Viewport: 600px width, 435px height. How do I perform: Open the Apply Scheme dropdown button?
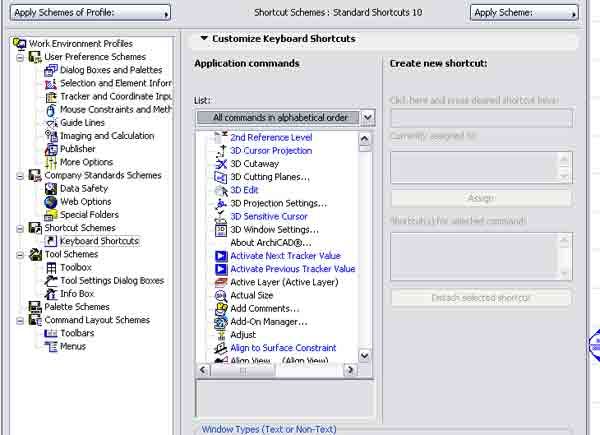pos(524,13)
